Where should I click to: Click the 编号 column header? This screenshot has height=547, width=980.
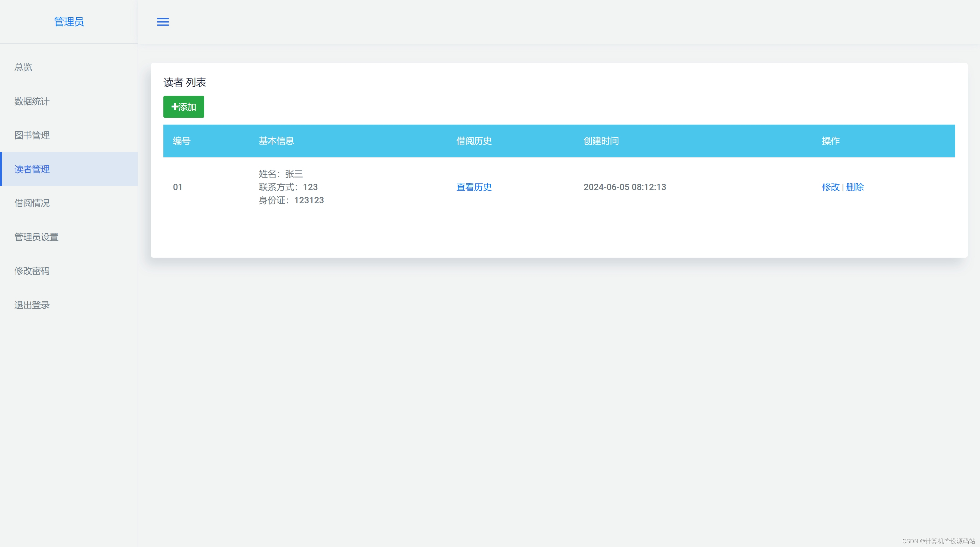coord(182,141)
